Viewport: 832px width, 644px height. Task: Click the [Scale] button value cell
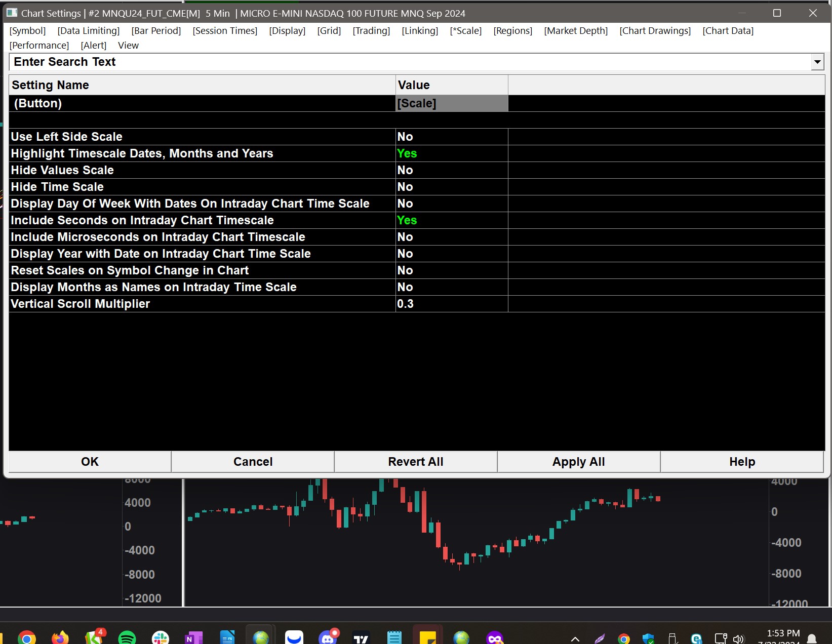point(452,103)
